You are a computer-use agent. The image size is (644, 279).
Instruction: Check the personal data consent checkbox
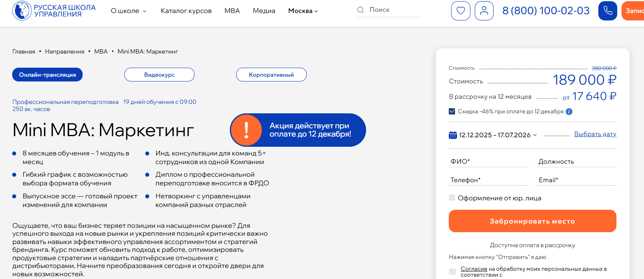click(452, 272)
